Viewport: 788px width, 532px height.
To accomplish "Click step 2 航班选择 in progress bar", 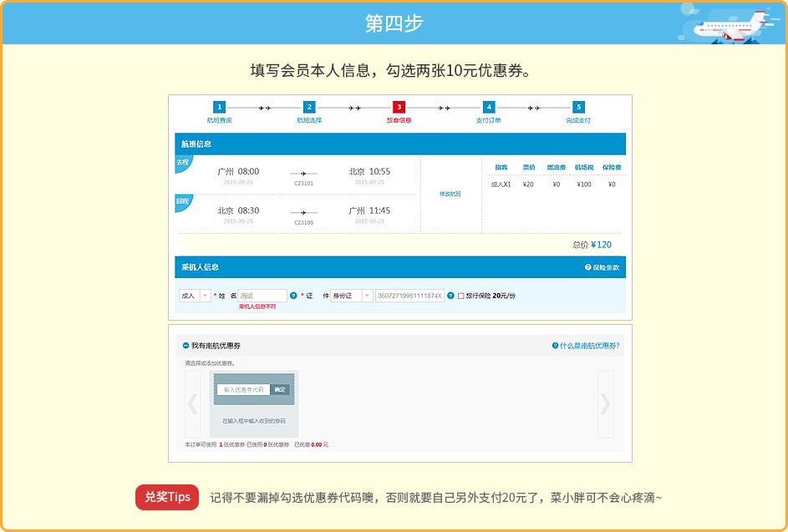I will click(x=309, y=108).
